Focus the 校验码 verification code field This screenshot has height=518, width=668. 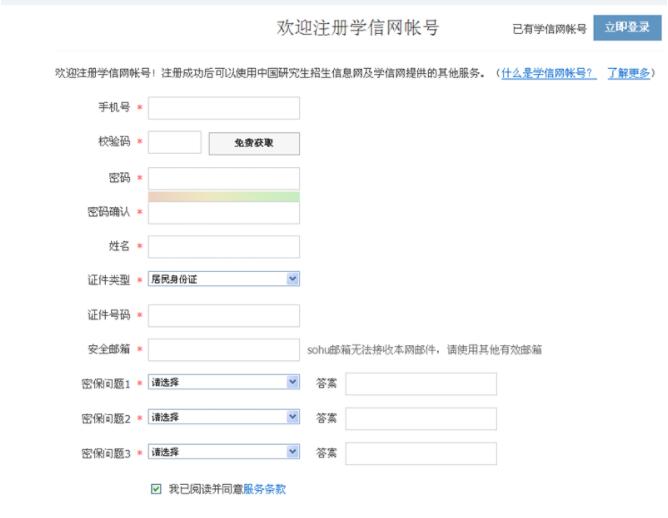(175, 142)
